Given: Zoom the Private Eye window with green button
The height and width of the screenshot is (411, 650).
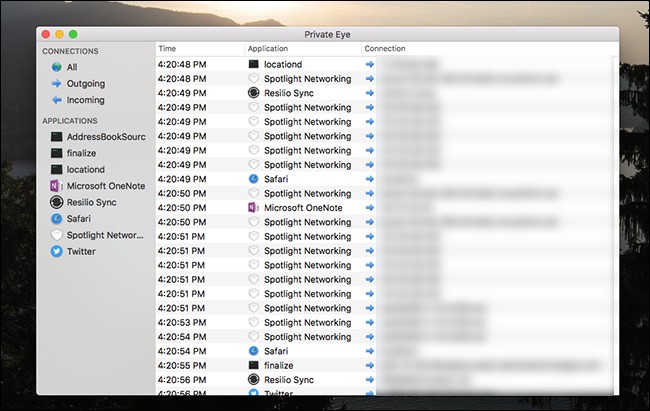Looking at the screenshot, I should tap(73, 34).
